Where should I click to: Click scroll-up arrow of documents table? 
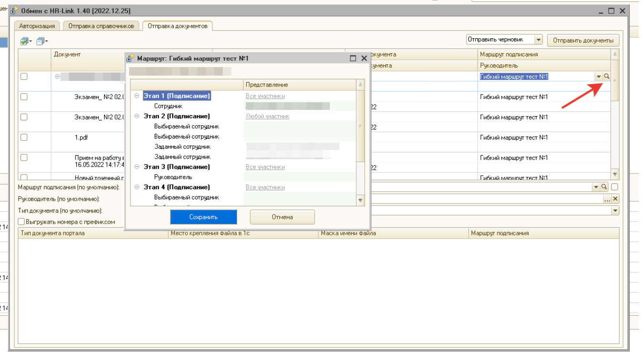(615, 54)
